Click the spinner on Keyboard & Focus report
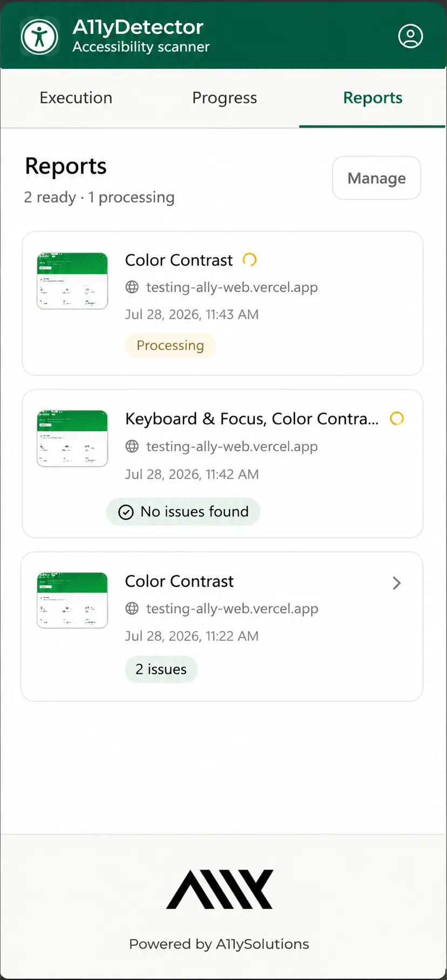Image resolution: width=447 pixels, height=980 pixels. coord(397,418)
